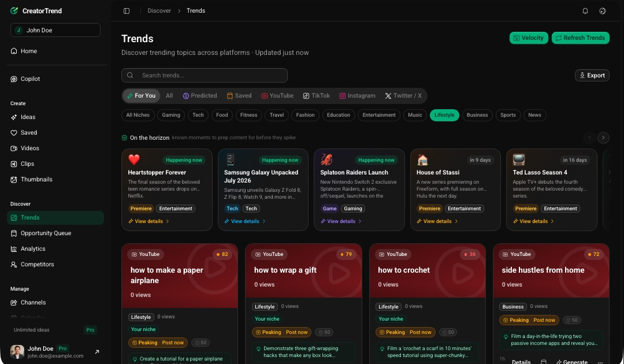Click the phone emoji on Samsung Galaxy card
The width and height of the screenshot is (624, 364).
pos(230,159)
